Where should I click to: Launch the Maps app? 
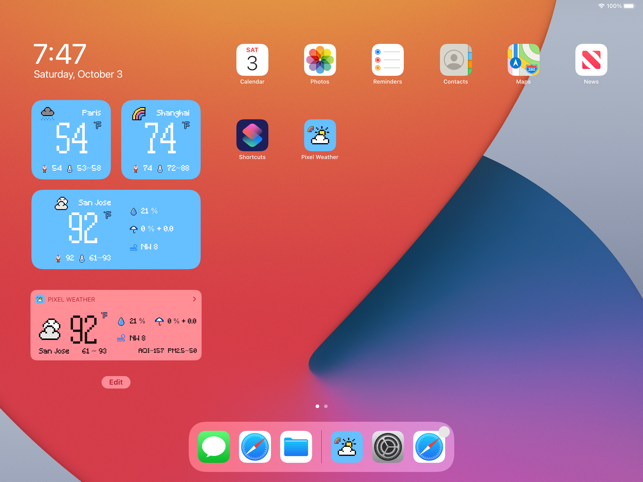pyautogui.click(x=523, y=60)
